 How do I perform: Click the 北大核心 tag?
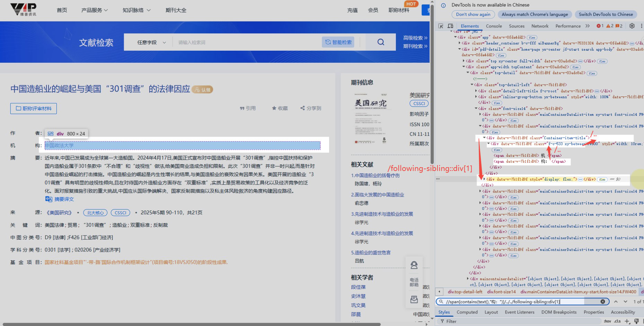[95, 213]
